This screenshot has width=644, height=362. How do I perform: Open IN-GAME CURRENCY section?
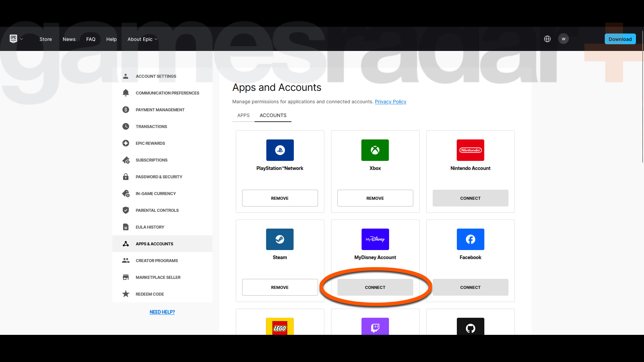click(x=162, y=193)
